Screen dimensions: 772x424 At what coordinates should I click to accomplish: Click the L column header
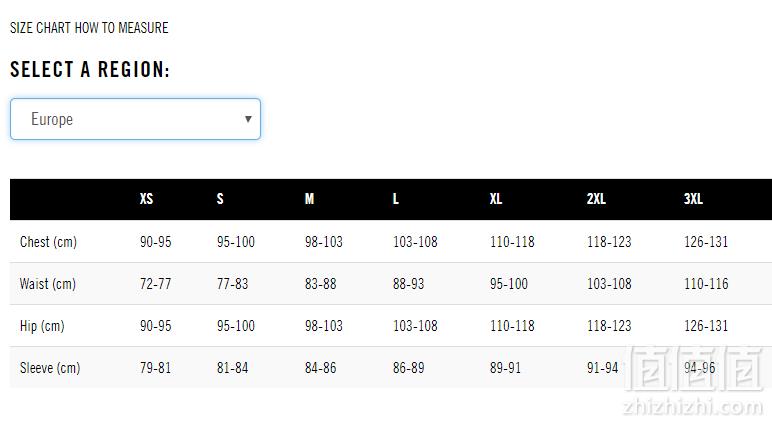[x=395, y=199]
